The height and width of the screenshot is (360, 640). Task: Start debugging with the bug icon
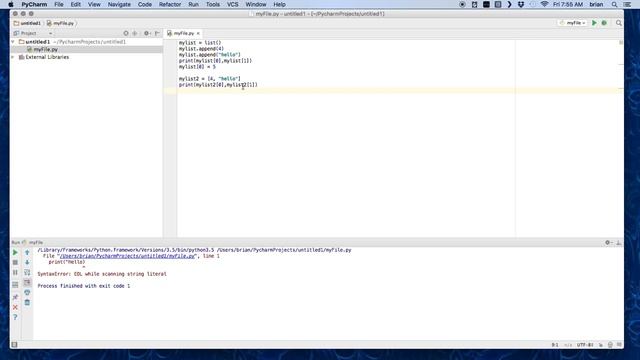(604, 23)
